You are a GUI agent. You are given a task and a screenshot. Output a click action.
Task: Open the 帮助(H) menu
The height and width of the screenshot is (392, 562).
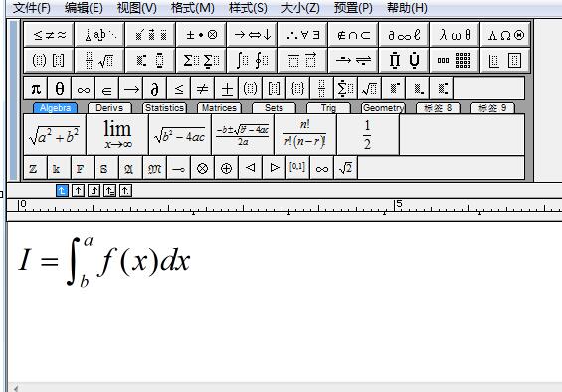(x=407, y=8)
